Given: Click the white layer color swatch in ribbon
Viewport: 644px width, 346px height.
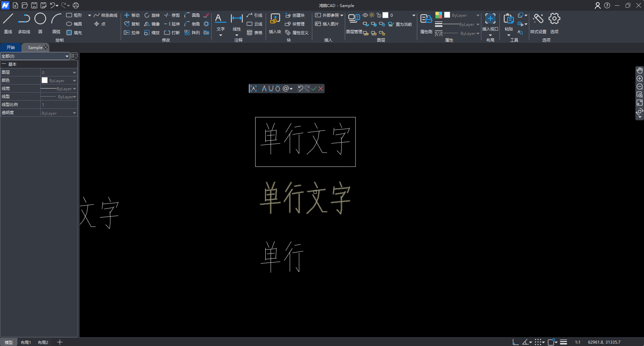Looking at the screenshot, I should 385,15.
